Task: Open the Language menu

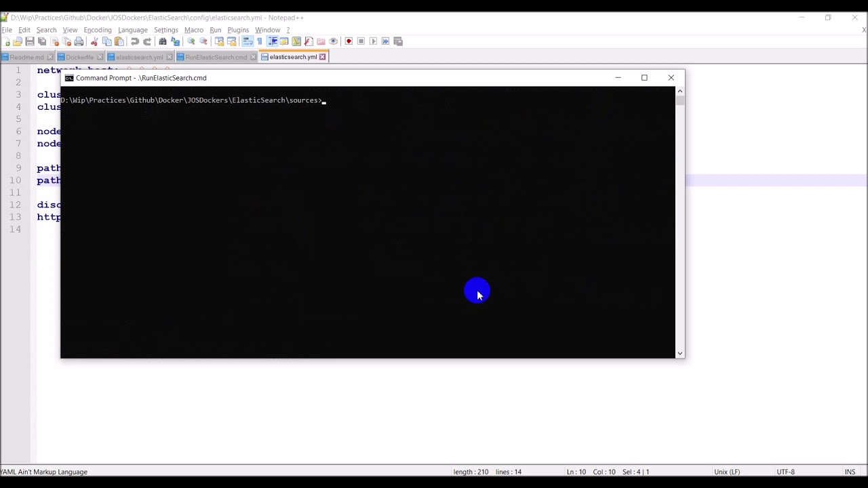Action: [x=133, y=30]
